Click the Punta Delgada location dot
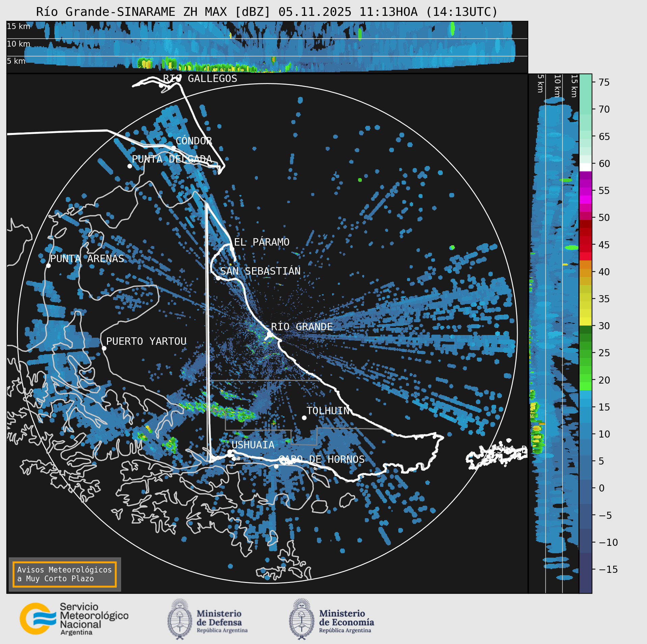The width and height of the screenshot is (647, 644). point(130,166)
